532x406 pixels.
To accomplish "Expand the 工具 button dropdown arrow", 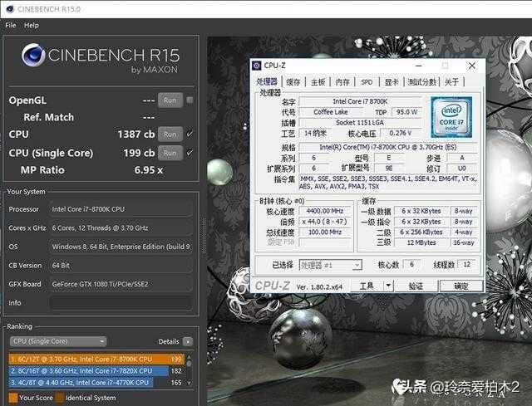I will (x=388, y=286).
